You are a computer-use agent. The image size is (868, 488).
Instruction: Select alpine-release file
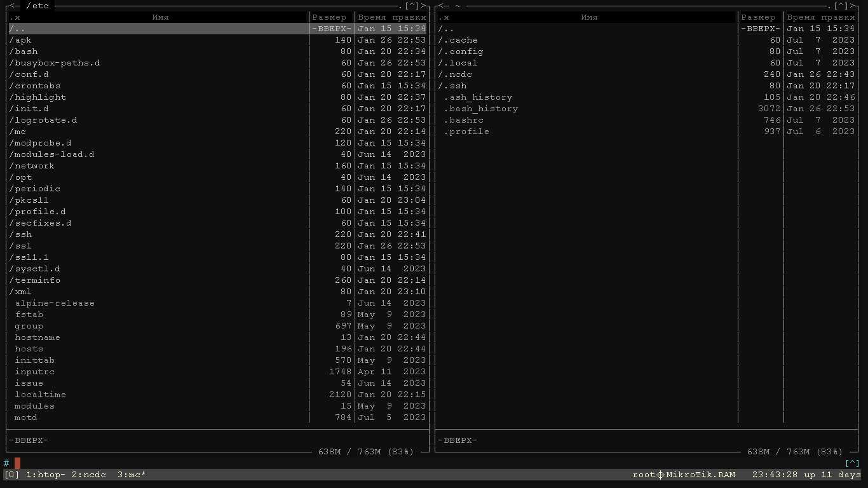pyautogui.click(x=218, y=303)
